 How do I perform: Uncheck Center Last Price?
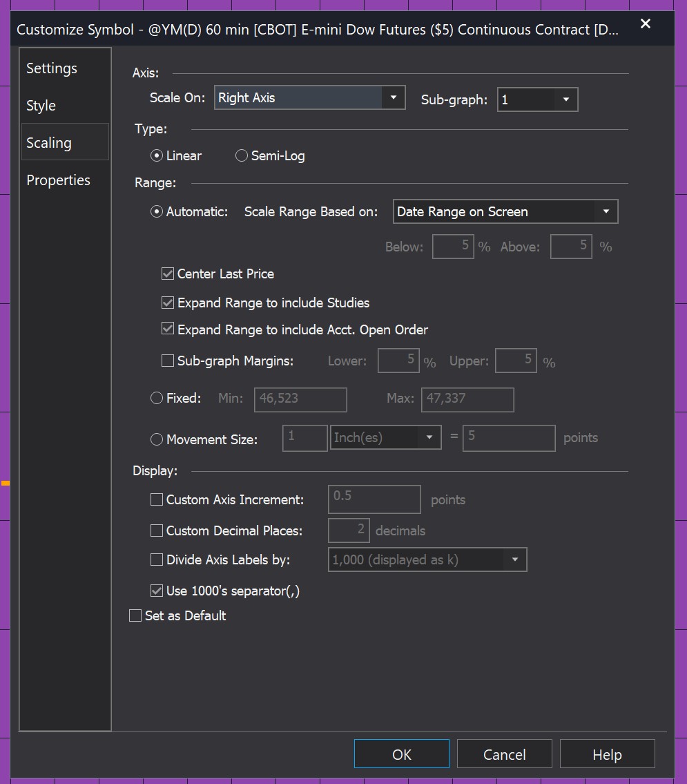click(x=167, y=273)
